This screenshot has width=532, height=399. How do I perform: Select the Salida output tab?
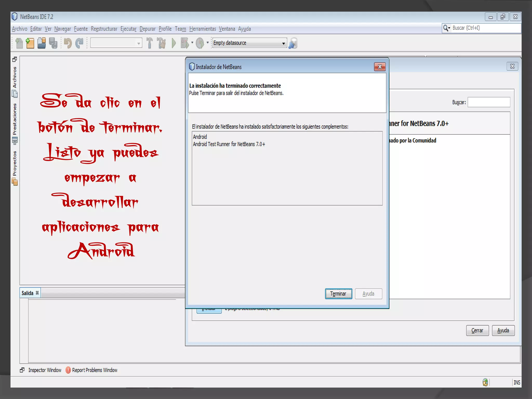click(x=27, y=293)
